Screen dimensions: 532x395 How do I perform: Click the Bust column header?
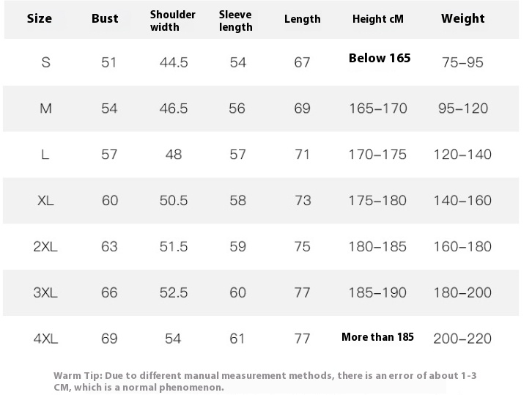105,18
